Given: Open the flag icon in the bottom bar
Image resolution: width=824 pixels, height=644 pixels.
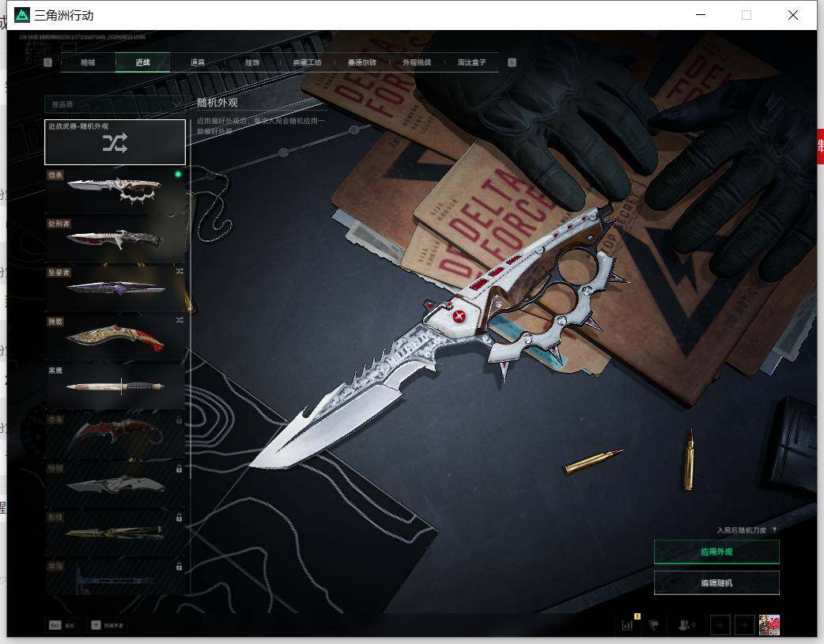Looking at the screenshot, I should [654, 624].
